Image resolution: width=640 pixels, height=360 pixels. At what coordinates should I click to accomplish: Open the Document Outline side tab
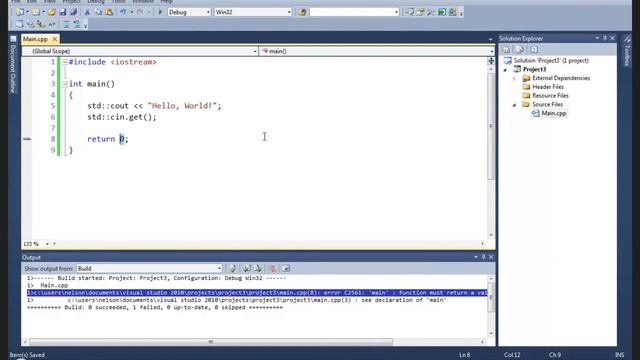click(13, 64)
